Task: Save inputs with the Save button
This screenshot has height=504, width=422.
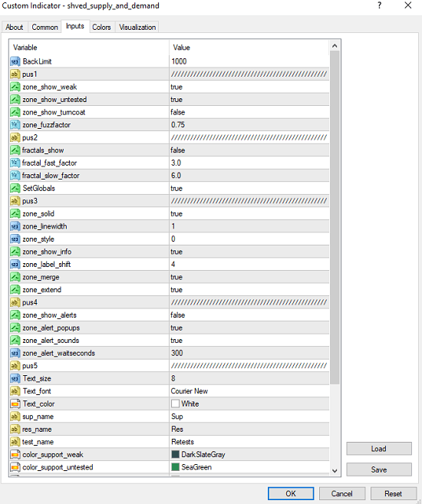Action: click(379, 469)
